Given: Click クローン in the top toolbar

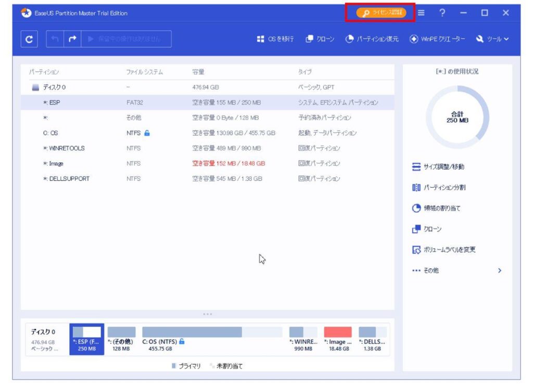Looking at the screenshot, I should pos(320,39).
